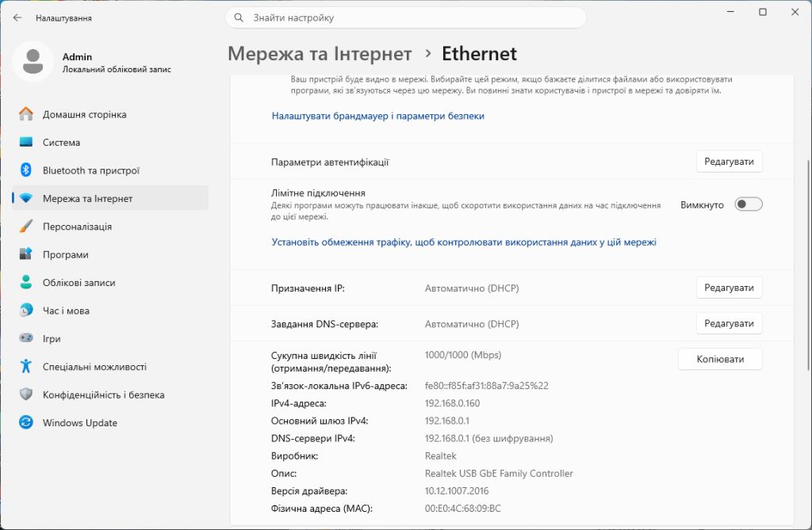This screenshot has height=530, width=812.
Task: Click the Windows Update refresh icon
Action: tap(26, 422)
